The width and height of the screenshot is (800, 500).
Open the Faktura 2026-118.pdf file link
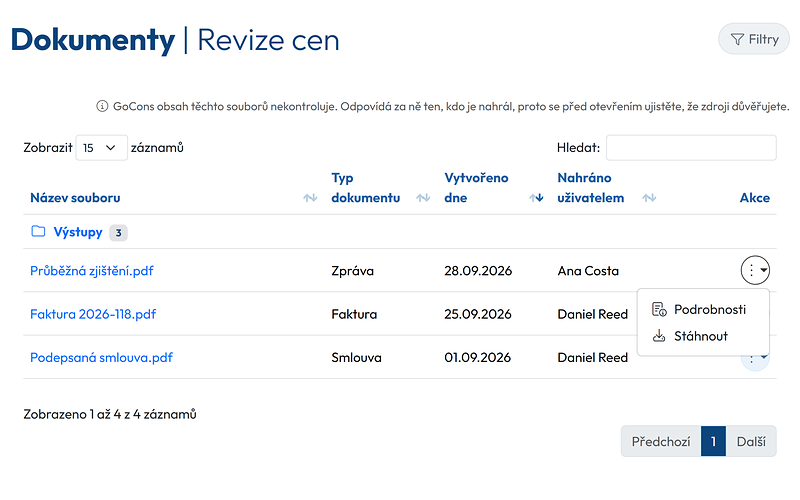[93, 314]
